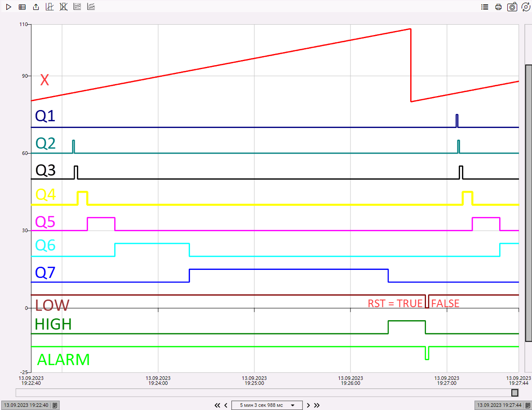Click the camera snapshot icon
532x410 pixels.
[x=512, y=7]
